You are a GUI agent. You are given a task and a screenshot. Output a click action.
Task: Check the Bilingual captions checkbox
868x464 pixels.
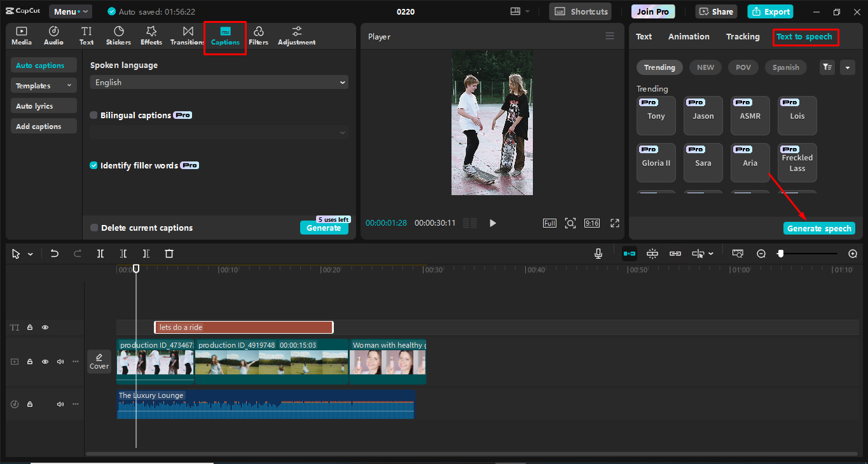coord(94,116)
